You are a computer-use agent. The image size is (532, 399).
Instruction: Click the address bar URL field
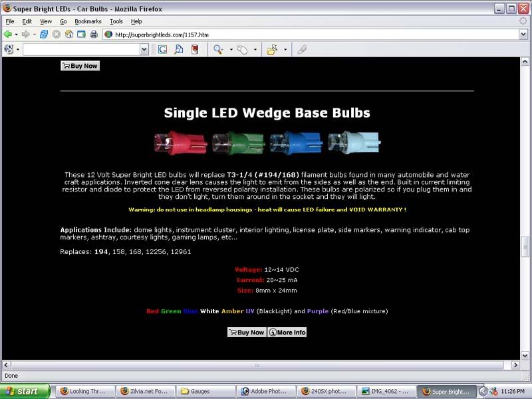pos(311,35)
